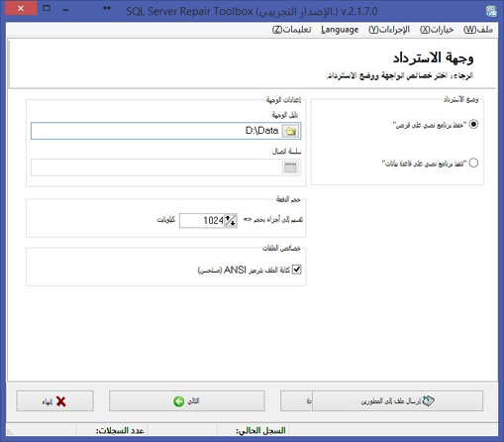Screen dimensions: 504x442
Task: Minimize the application window
Action: 65,10
